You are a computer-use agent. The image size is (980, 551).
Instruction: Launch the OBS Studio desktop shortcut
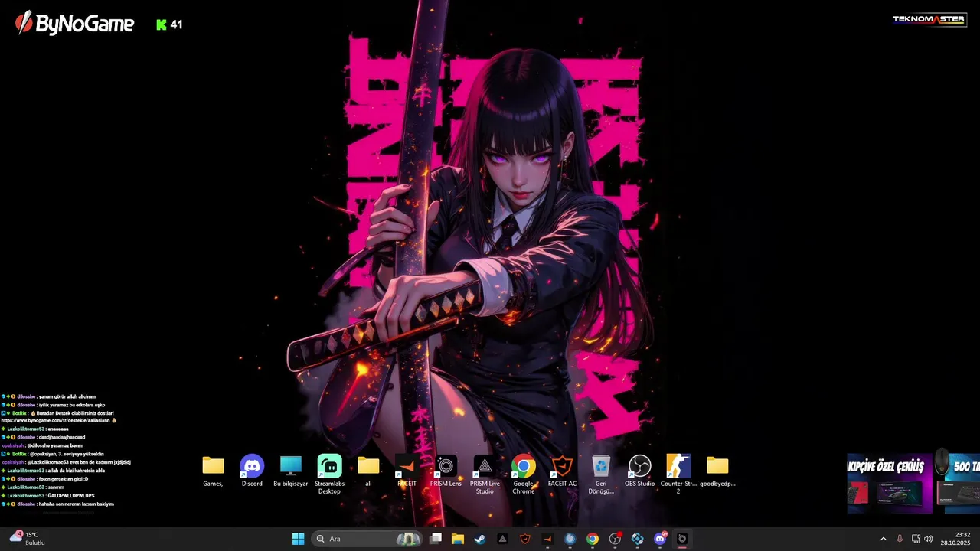coord(640,471)
